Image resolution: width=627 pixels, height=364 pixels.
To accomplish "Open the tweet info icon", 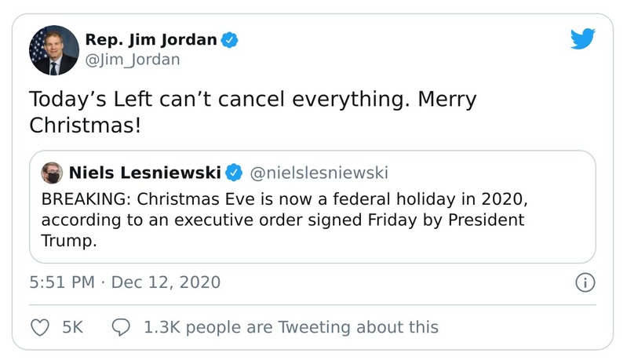I will click(x=585, y=282).
